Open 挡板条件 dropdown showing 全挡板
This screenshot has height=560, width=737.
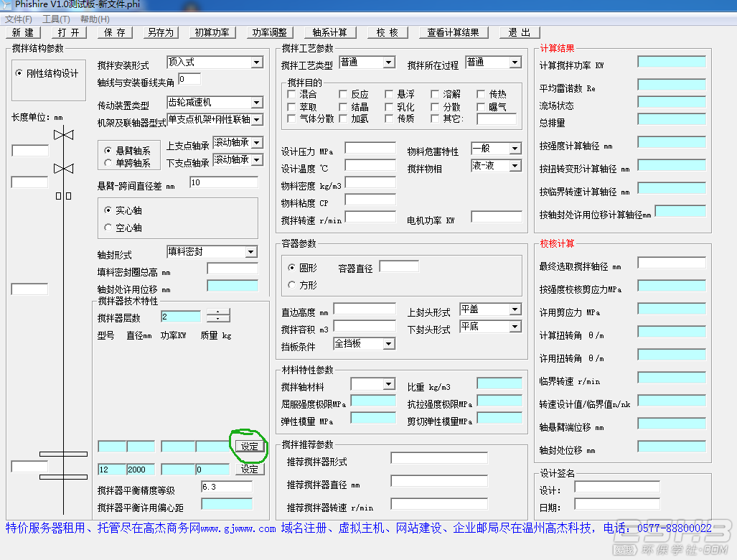364,344
